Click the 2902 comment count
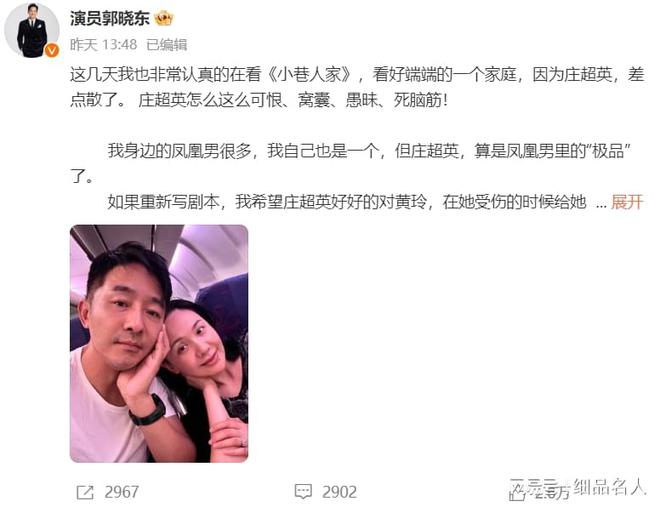The height and width of the screenshot is (507, 660). pyautogui.click(x=339, y=492)
